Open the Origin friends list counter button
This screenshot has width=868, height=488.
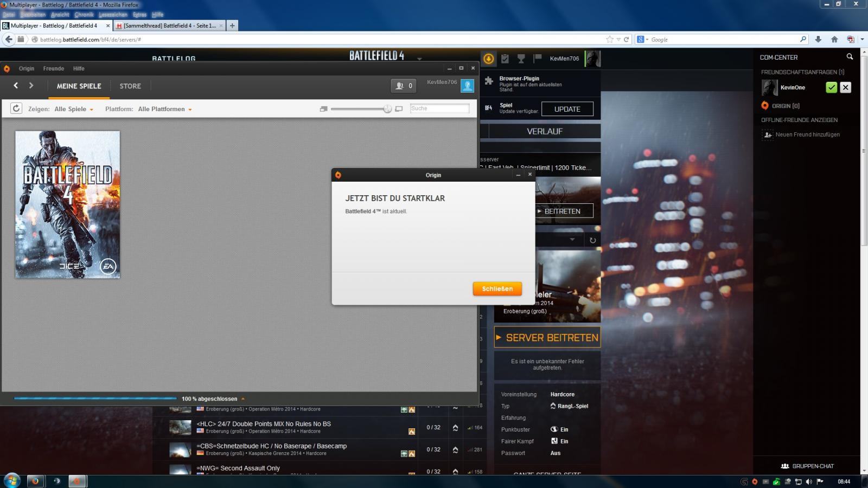(x=404, y=86)
